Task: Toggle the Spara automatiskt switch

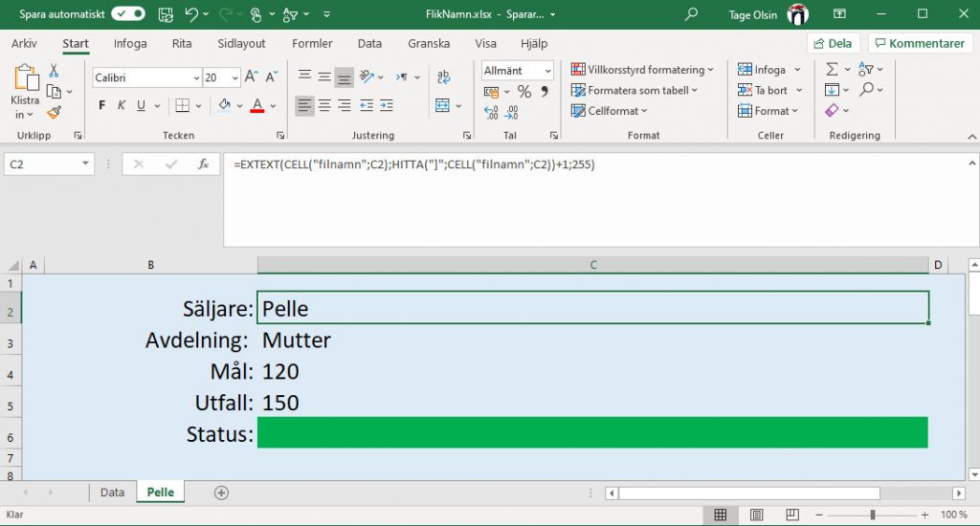Action: pyautogui.click(x=128, y=14)
